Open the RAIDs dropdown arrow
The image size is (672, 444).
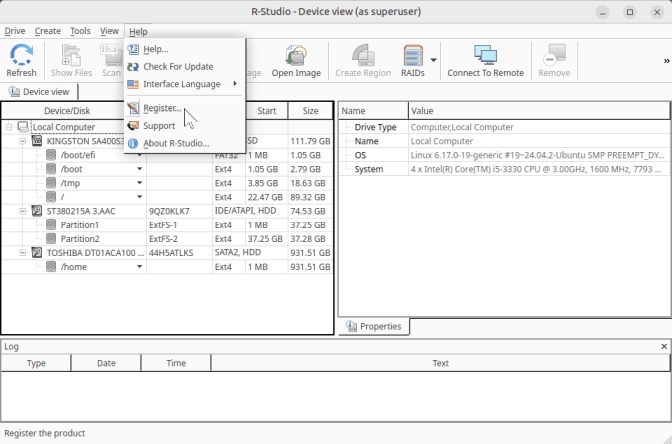click(433, 60)
